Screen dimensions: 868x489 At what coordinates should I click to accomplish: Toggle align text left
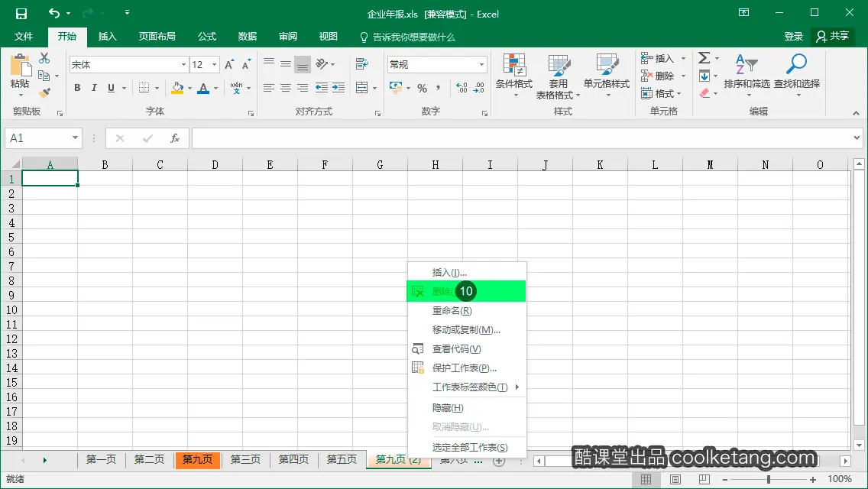pyautogui.click(x=268, y=88)
